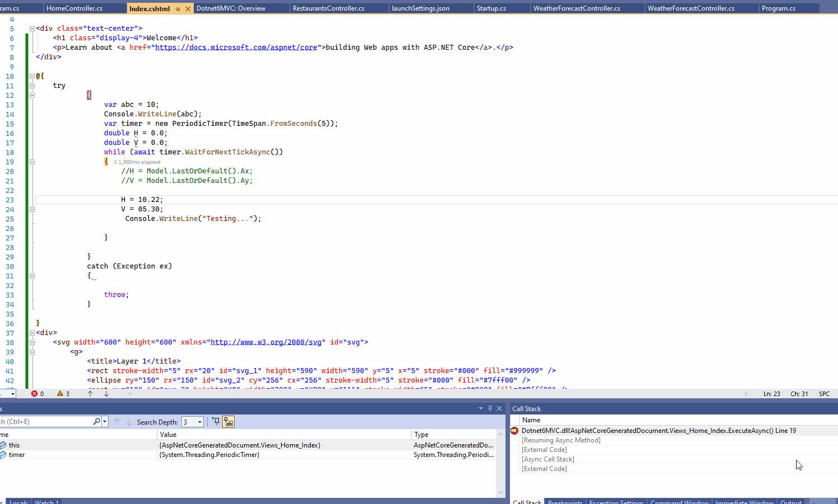Select the 'timer' row in Autos
Viewport: 838px width, 504px height.
(248, 455)
